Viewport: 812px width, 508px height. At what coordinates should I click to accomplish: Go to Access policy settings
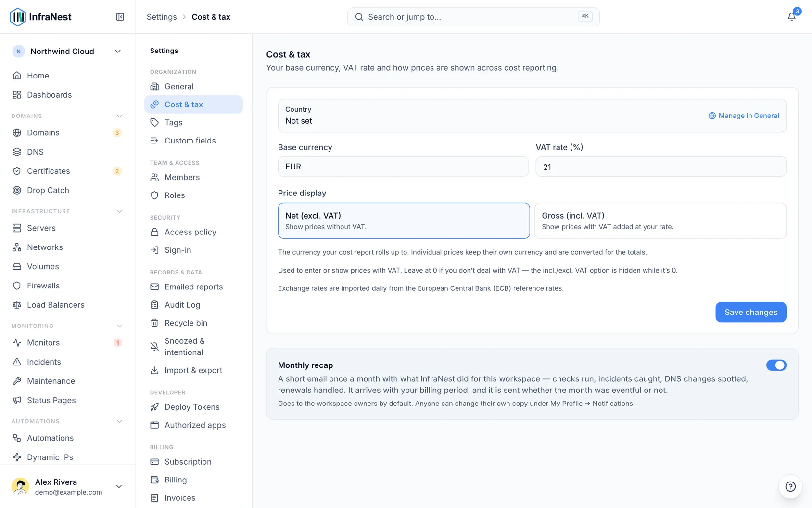[193, 232]
